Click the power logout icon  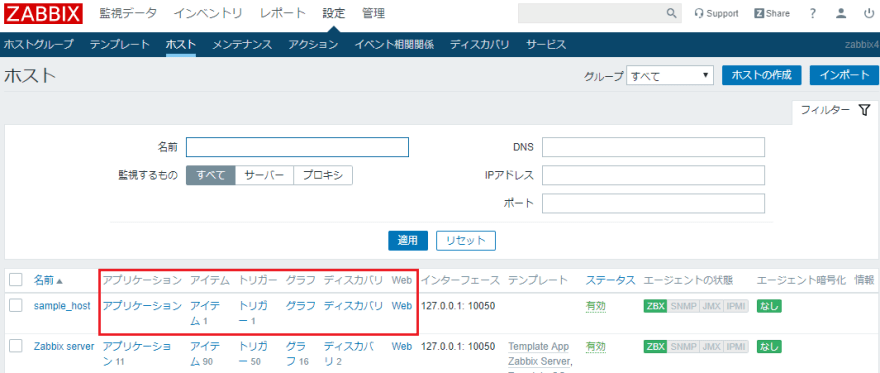[868, 13]
